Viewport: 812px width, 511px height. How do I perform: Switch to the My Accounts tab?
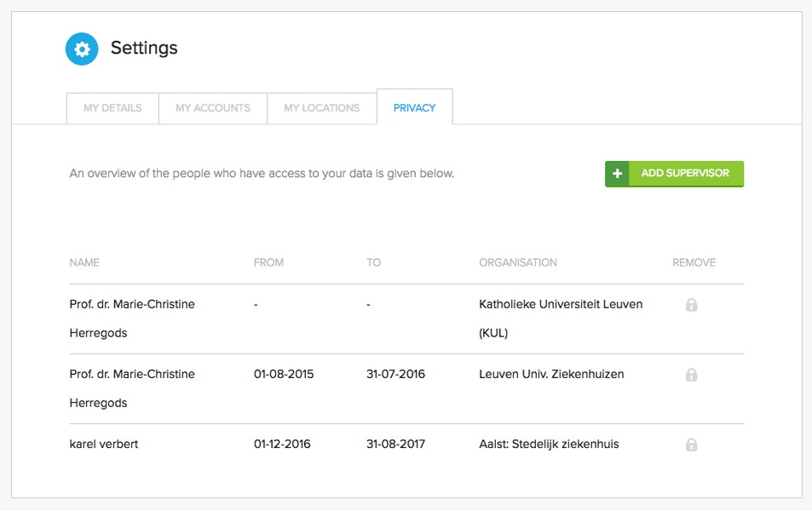point(213,108)
